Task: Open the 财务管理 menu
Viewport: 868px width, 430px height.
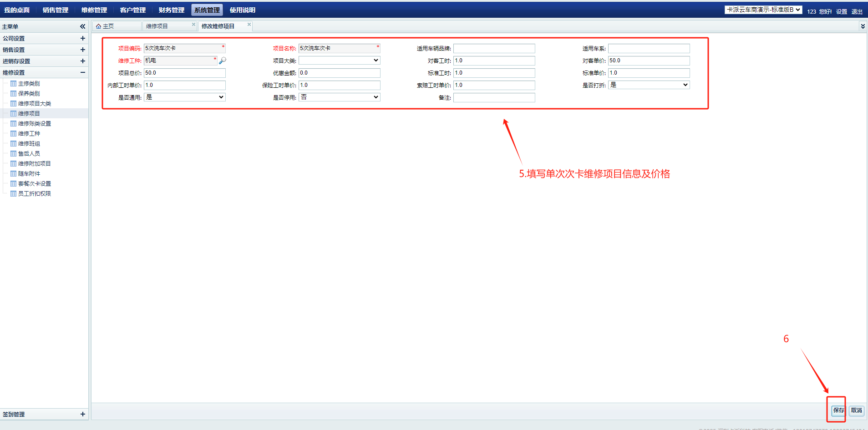Action: coord(171,10)
